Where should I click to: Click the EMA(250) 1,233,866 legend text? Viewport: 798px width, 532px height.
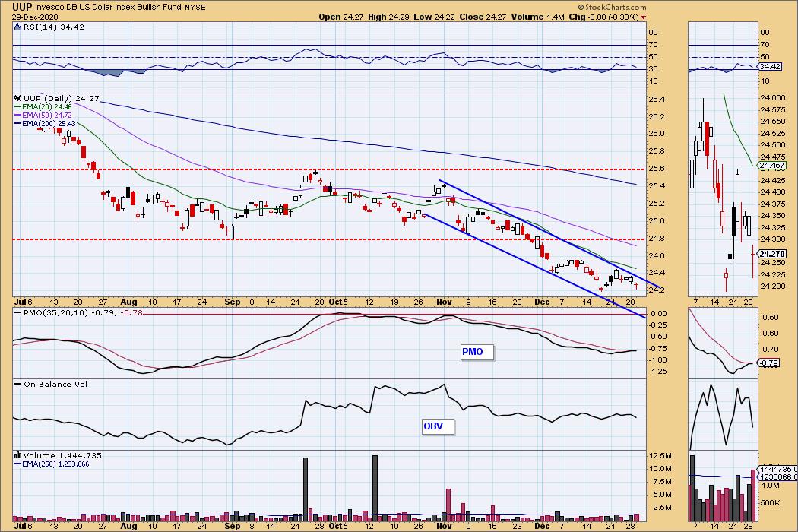55,464
